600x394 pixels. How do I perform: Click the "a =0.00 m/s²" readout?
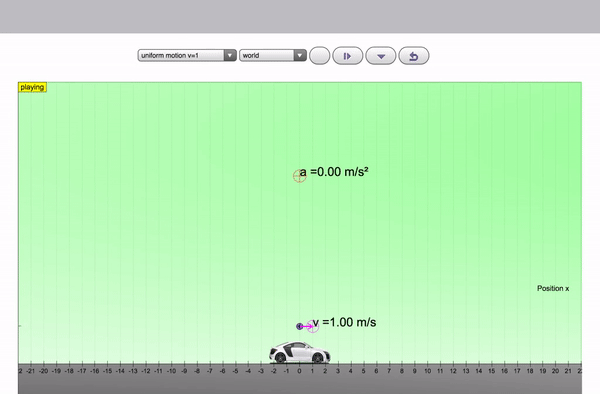(x=334, y=172)
